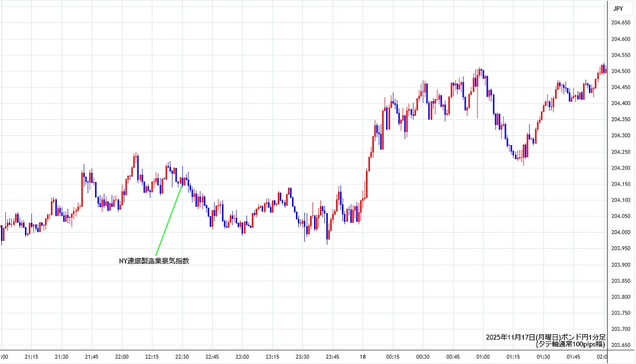Click the 01:45 time axis label
This screenshot has width=636, height=364.
573,357
